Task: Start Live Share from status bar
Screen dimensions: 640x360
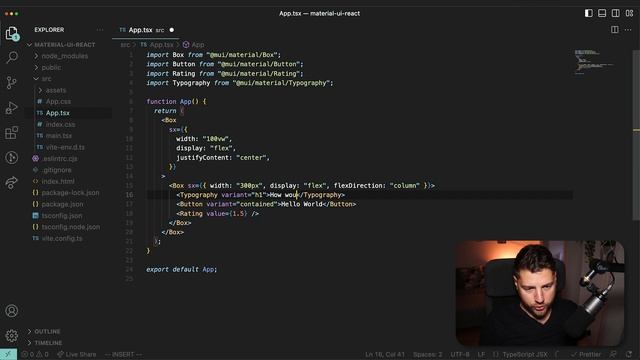Action: 77,354
